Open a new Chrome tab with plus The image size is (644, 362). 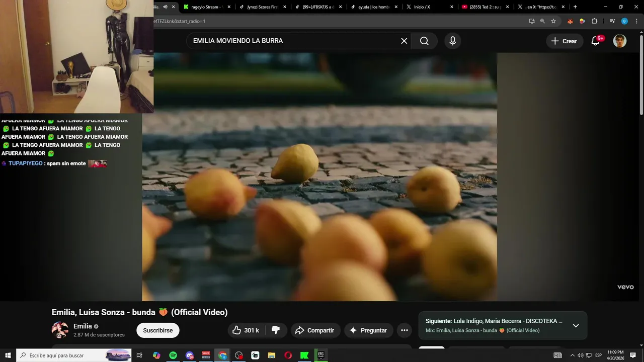[x=575, y=7]
